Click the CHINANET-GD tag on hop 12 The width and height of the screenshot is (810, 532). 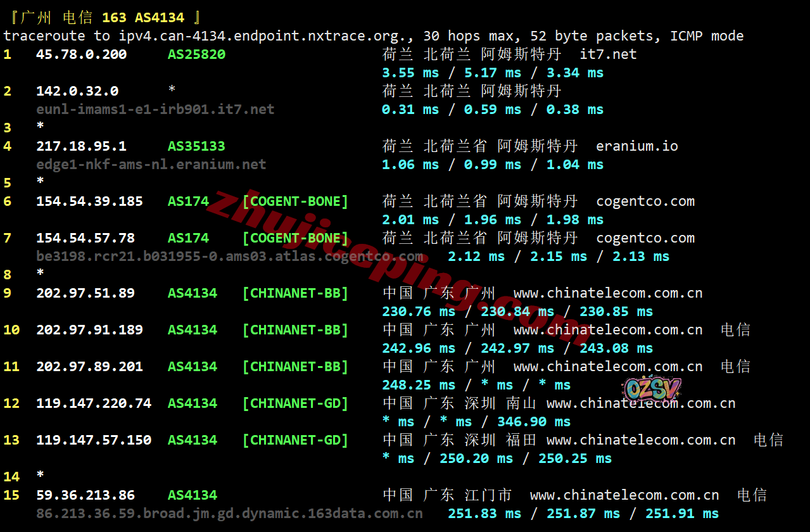(x=295, y=403)
